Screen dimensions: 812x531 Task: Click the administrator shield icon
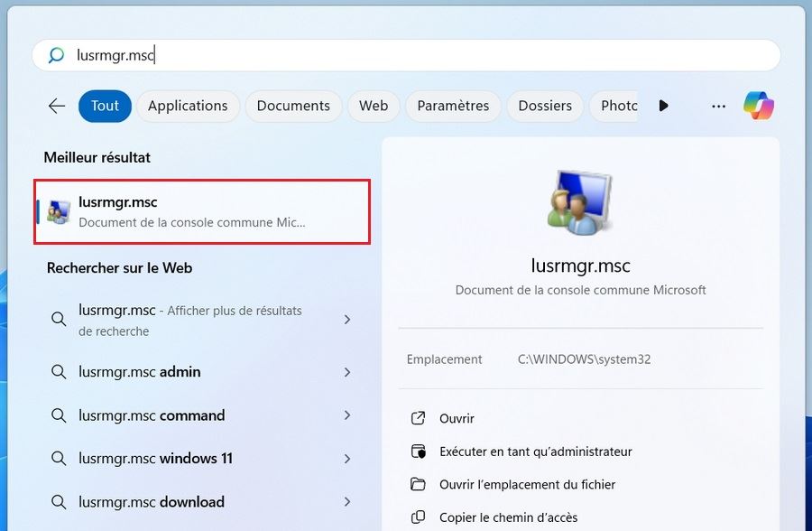(x=418, y=452)
